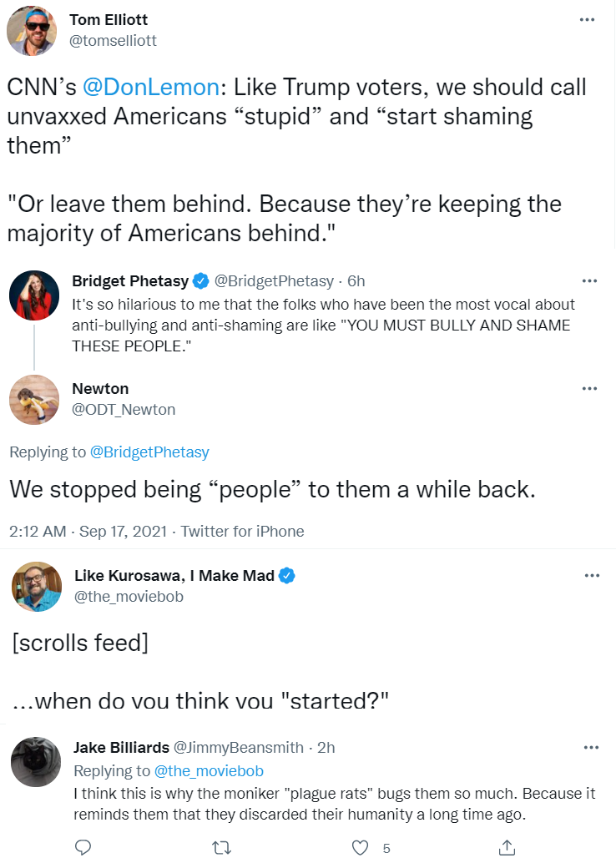This screenshot has height=863, width=616.
Task: Open more options on Tom Elliott's tweet
Action: [589, 19]
